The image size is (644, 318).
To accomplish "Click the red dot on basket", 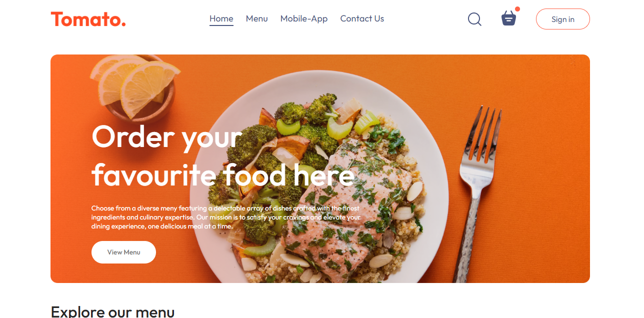I will point(517,9).
